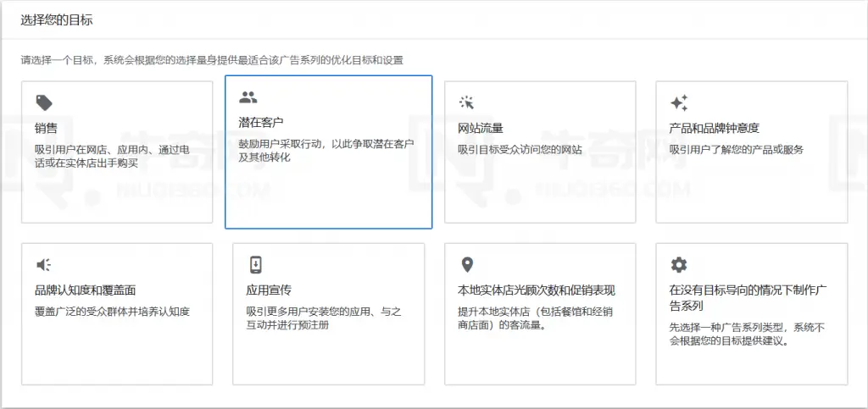Click the description 鼓励用户采取行动 under 潜在客户
Image resolution: width=868 pixels, height=409 pixels.
click(x=326, y=151)
